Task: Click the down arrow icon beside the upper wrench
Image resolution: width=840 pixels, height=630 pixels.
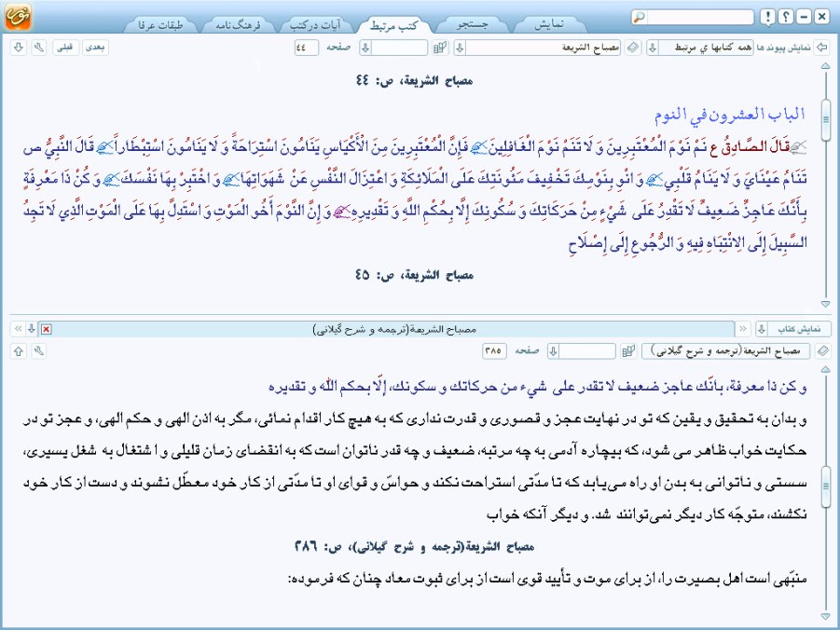Action: (19, 48)
